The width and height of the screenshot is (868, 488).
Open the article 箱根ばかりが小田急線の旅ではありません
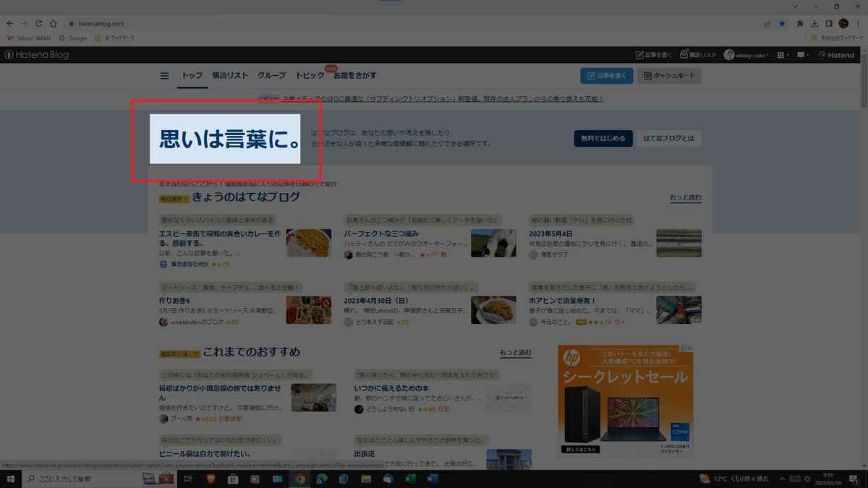pos(220,393)
